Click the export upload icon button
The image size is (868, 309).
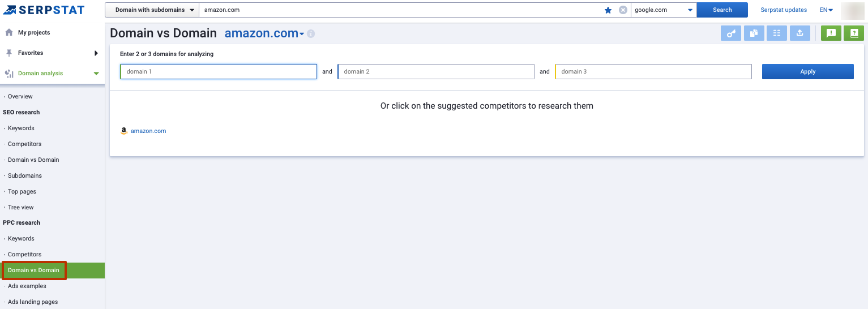[800, 33]
